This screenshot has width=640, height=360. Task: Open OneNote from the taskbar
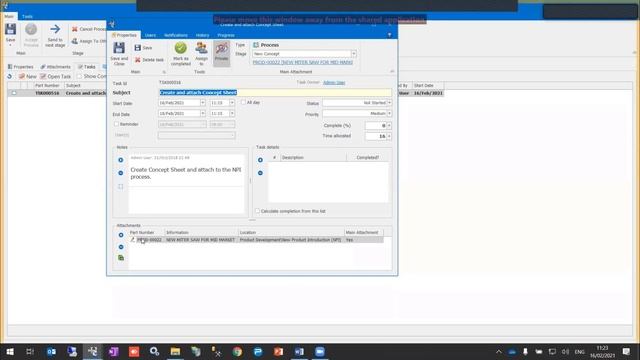tap(113, 351)
